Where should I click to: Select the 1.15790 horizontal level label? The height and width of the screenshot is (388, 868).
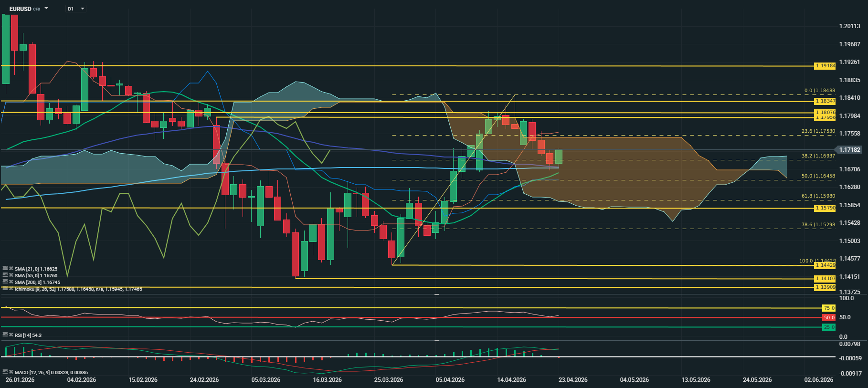pos(825,208)
